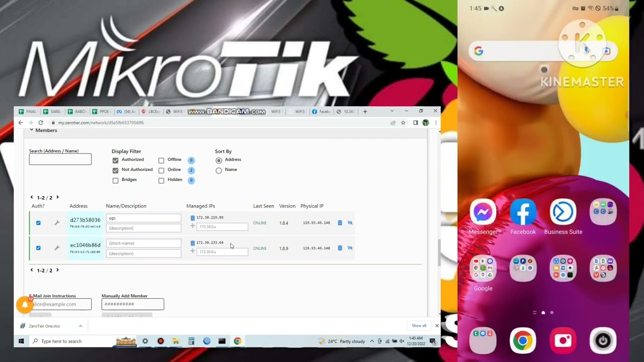Click address ec1046b86d

(x=85, y=245)
